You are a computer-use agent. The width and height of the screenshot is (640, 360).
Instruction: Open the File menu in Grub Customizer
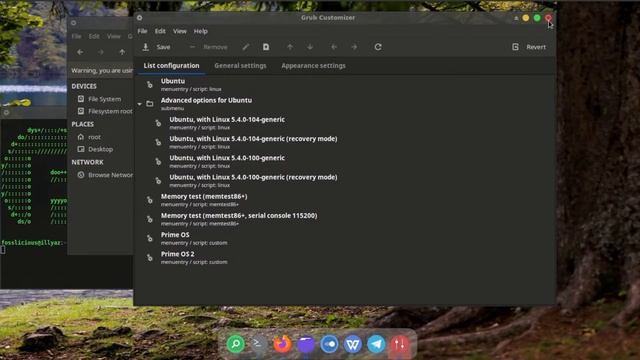(x=142, y=31)
